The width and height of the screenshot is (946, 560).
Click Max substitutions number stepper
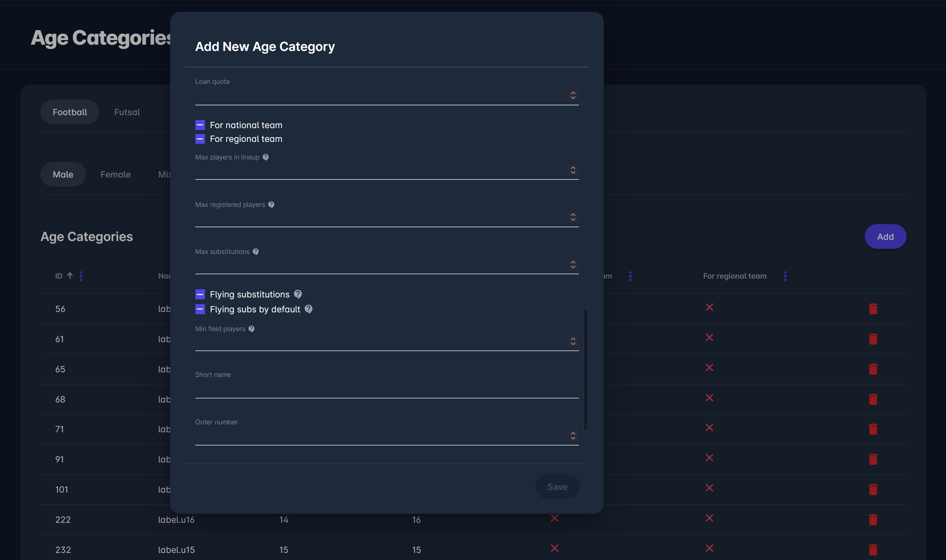point(573,265)
